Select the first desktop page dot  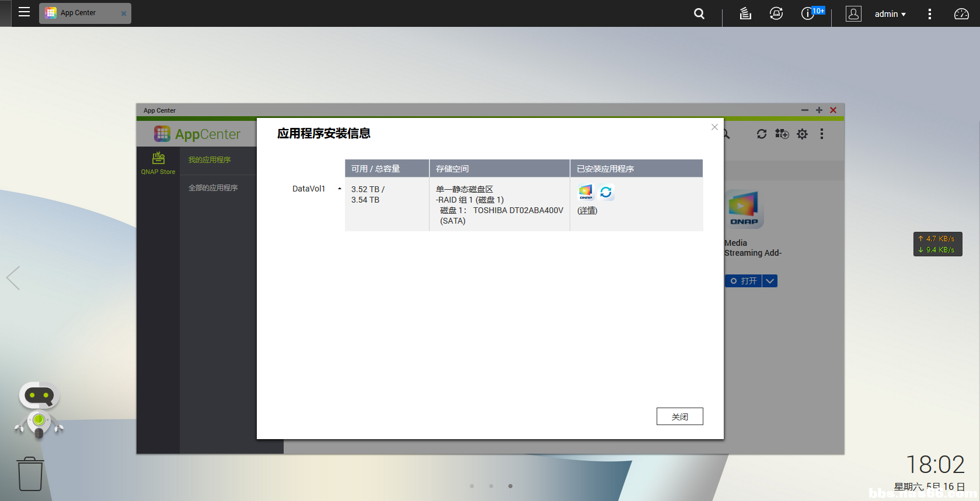coord(472,486)
